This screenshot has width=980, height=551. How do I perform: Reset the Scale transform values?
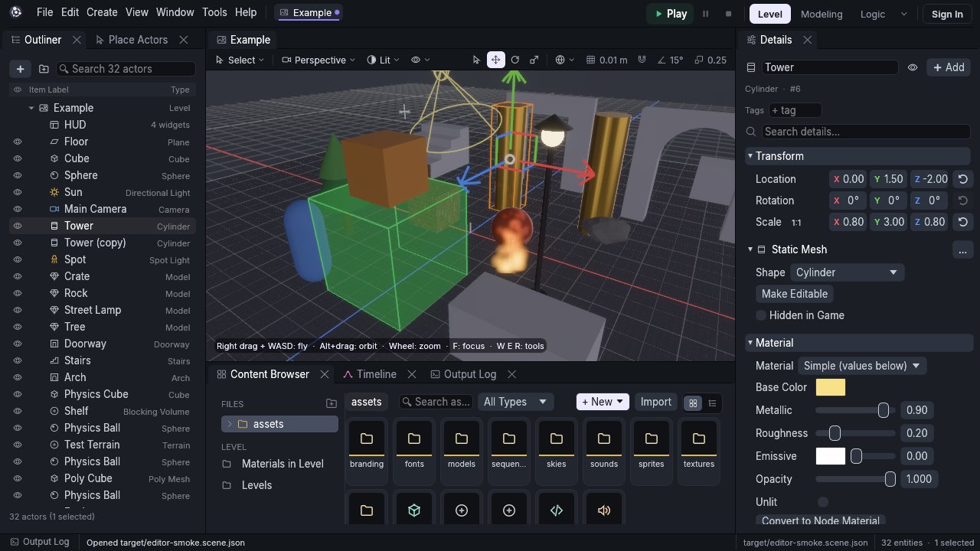(963, 222)
